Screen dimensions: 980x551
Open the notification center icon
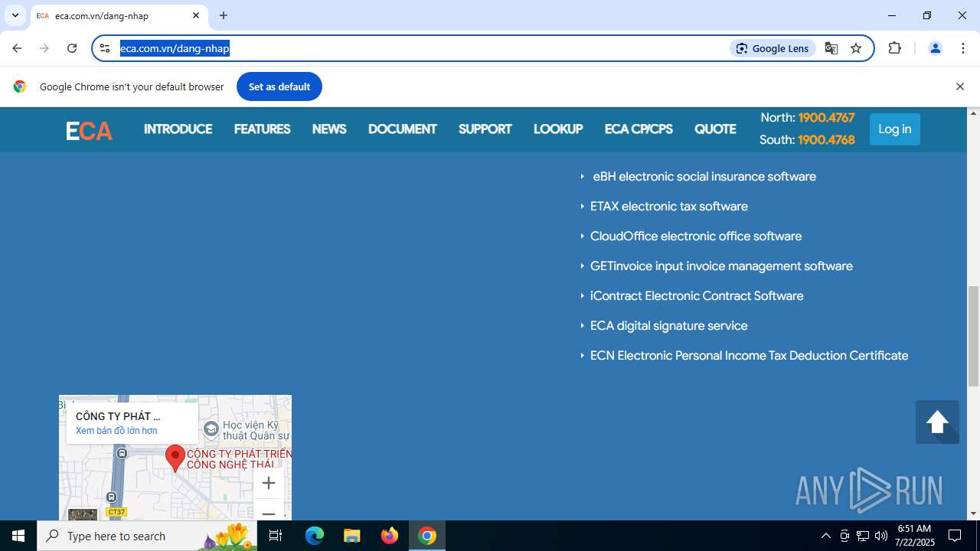coord(955,536)
